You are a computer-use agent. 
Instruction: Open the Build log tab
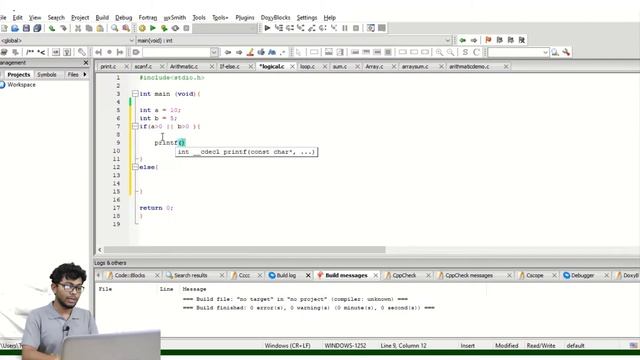(x=286, y=276)
